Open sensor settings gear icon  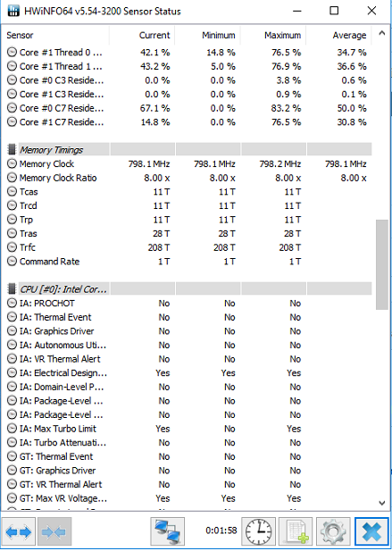[333, 531]
